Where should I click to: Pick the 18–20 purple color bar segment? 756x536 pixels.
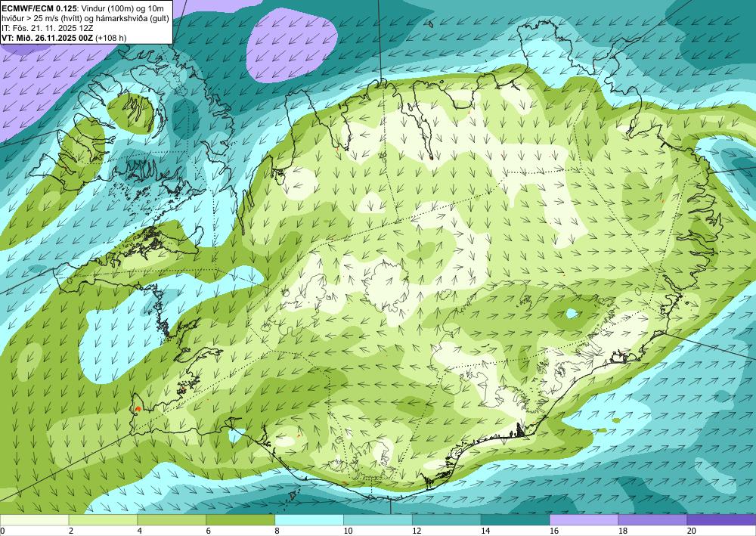(x=653, y=520)
